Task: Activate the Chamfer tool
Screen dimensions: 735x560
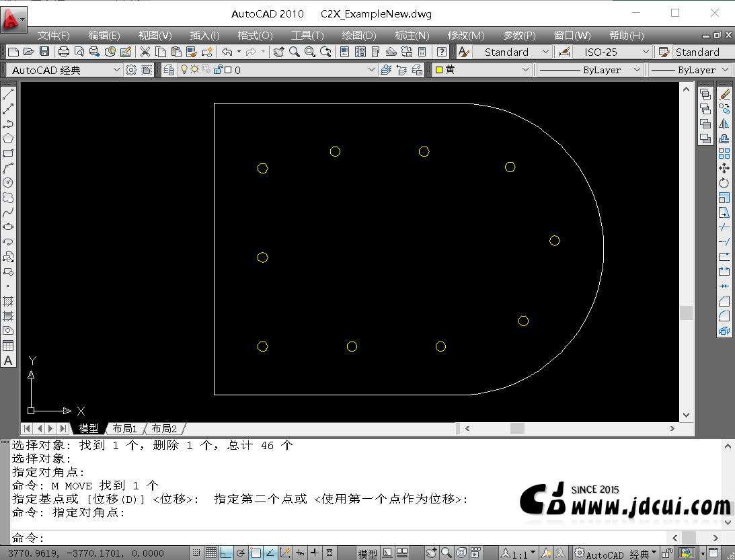Action: point(724,301)
